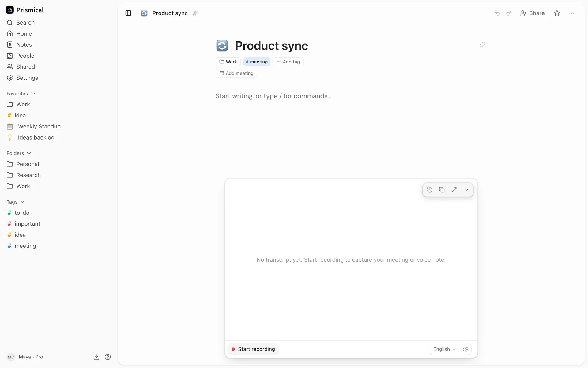Expand the transcript panel to fullscreen

pos(454,190)
